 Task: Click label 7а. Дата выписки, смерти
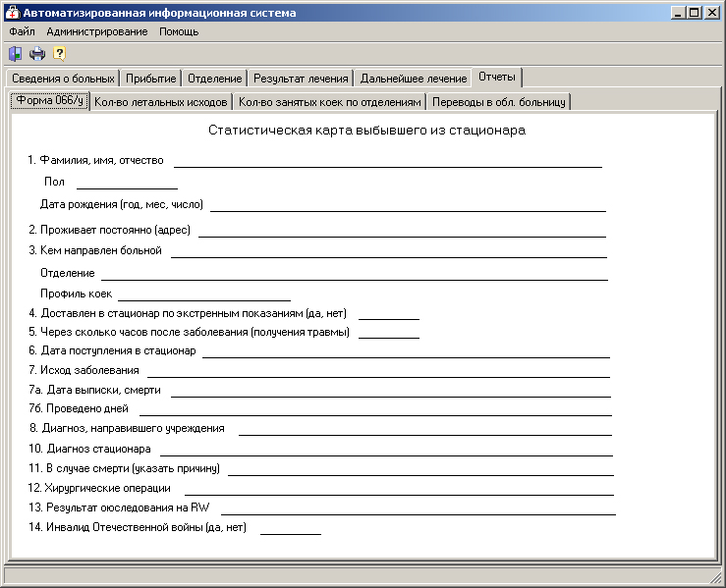[x=94, y=390]
